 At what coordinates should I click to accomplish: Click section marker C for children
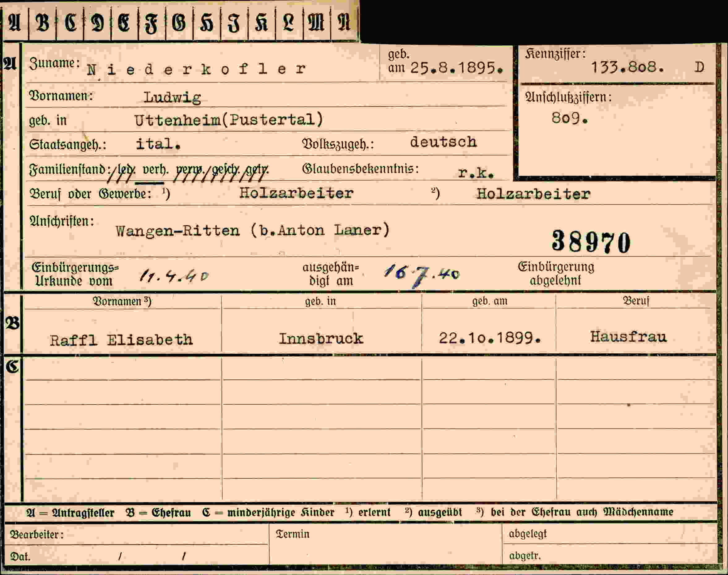point(13,366)
